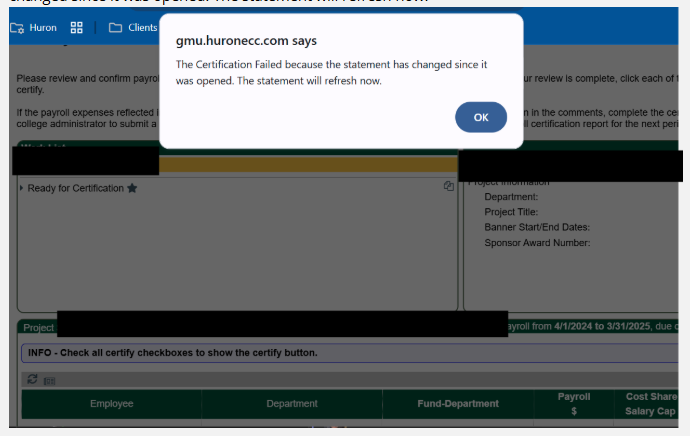Click the Fund-Department column header
This screenshot has width=692, height=436.
[x=458, y=404]
